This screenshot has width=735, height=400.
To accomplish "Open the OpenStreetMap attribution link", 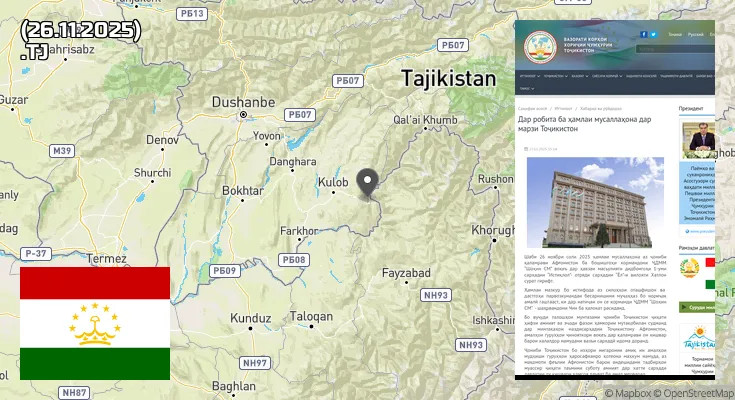I will 697,393.
